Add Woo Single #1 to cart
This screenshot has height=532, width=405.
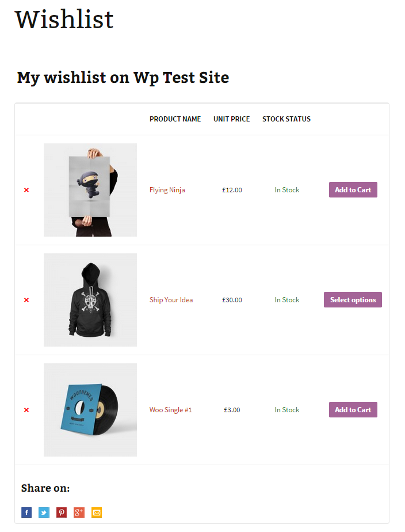(x=353, y=410)
